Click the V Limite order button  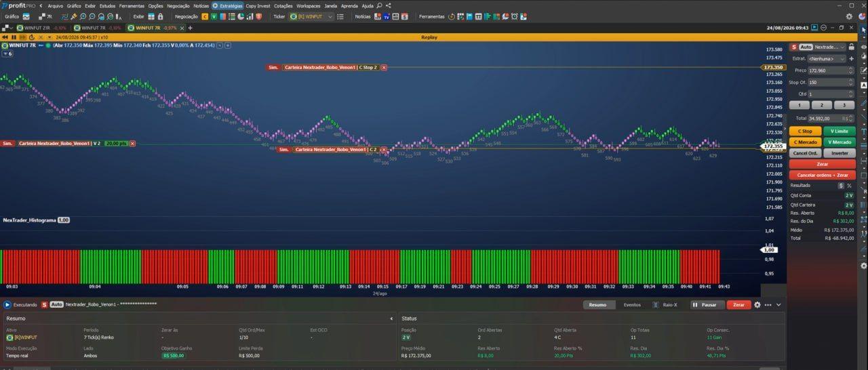click(839, 131)
